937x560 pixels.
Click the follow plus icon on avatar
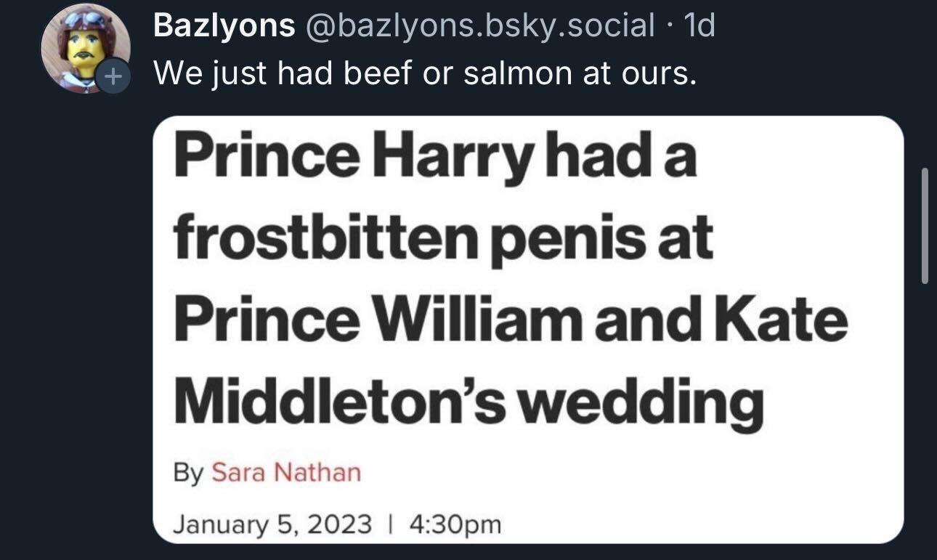click(112, 76)
